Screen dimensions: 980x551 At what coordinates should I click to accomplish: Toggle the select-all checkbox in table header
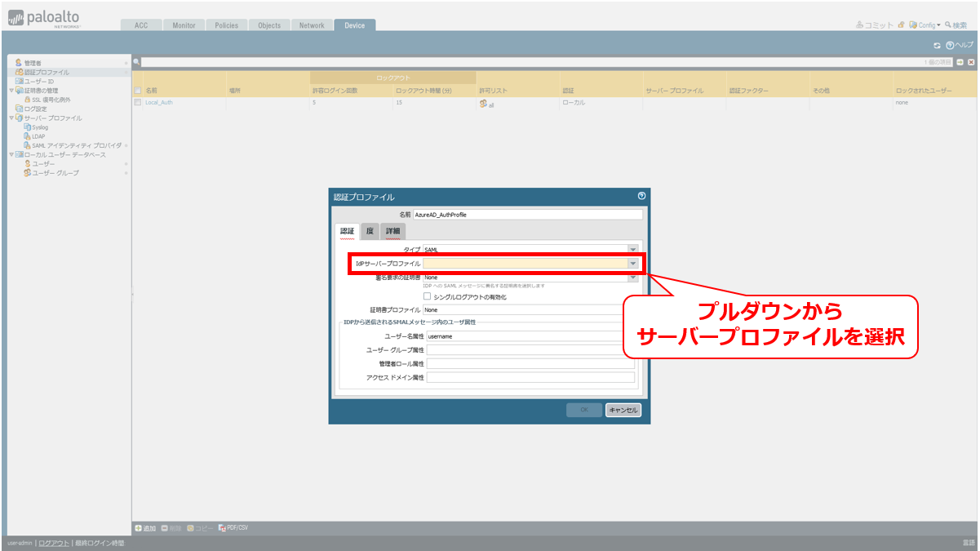tap(138, 91)
